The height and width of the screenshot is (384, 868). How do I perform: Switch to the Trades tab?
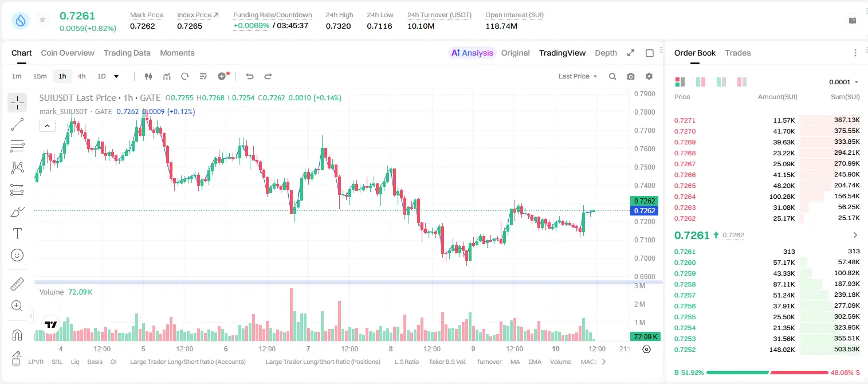737,53
